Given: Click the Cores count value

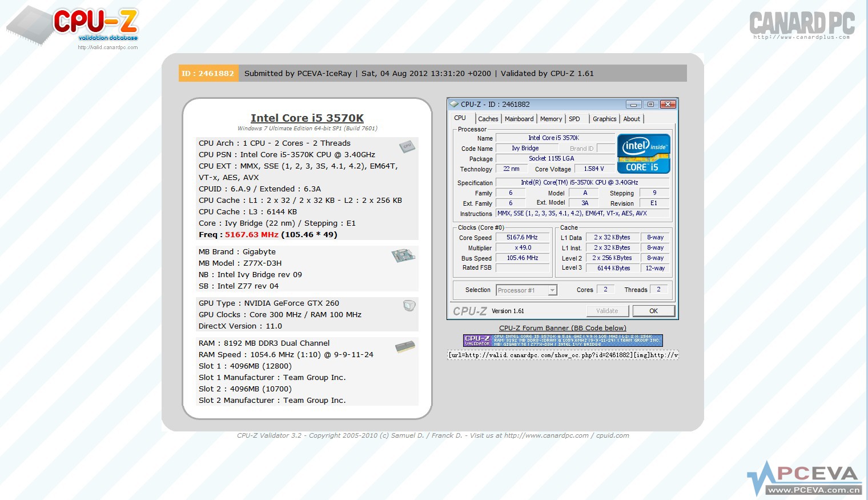Looking at the screenshot, I should pyautogui.click(x=605, y=289).
